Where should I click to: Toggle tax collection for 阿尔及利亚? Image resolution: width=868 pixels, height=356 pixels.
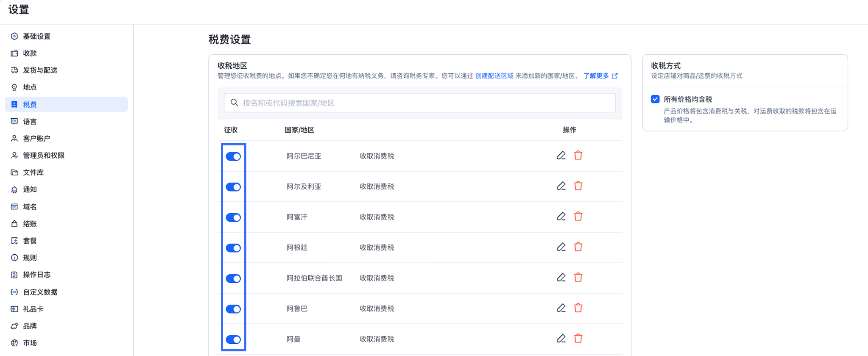(x=233, y=187)
